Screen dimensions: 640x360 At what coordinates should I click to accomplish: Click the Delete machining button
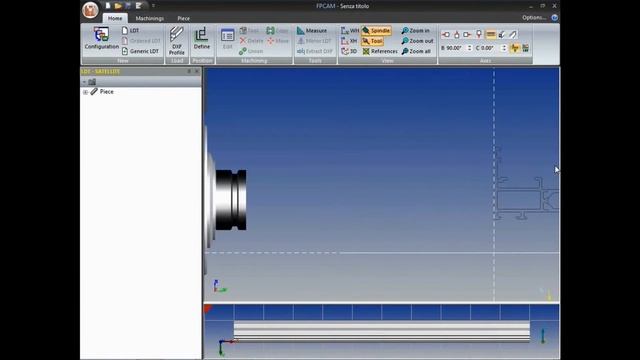[x=251, y=41]
